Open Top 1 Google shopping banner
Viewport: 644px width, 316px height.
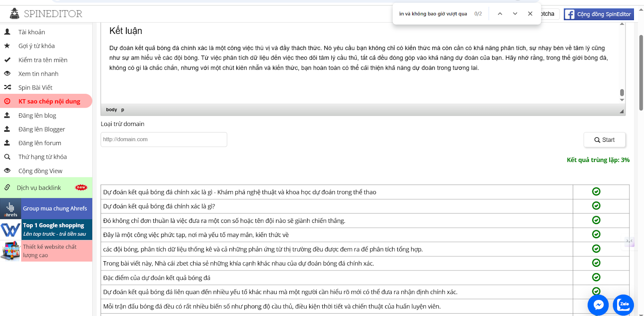tap(46, 229)
